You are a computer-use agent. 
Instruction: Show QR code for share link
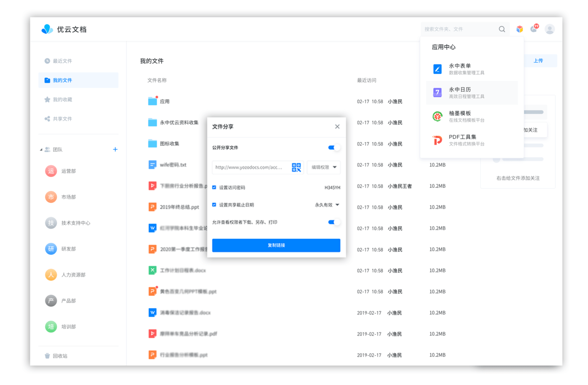pos(296,167)
